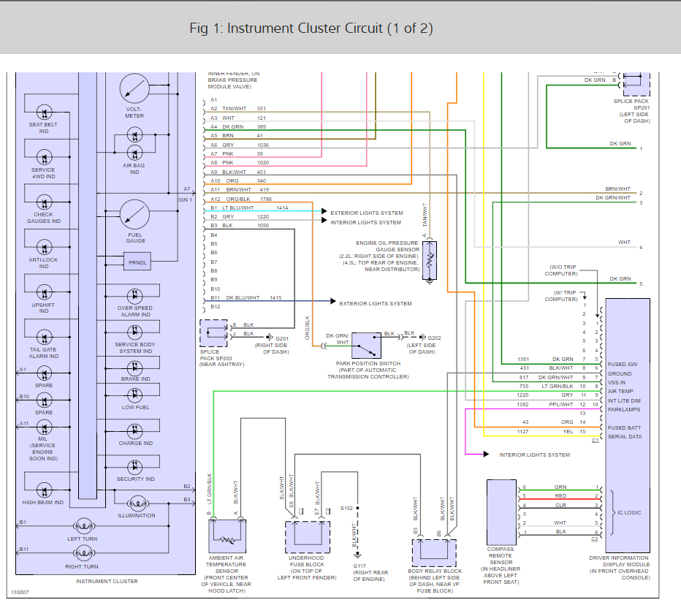Select the PRNDL box in cluster
Viewport: 681px width, 616px height.
click(x=137, y=262)
